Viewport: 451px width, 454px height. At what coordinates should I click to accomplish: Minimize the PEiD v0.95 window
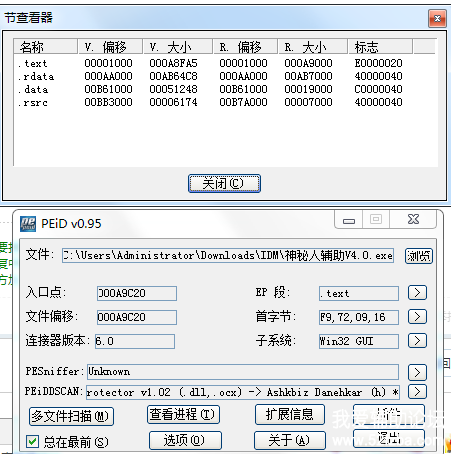349,220
